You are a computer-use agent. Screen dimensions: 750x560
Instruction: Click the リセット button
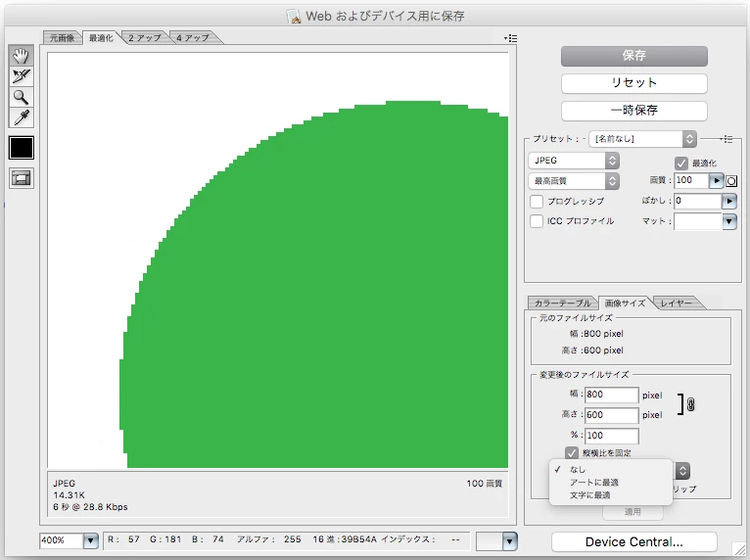633,83
